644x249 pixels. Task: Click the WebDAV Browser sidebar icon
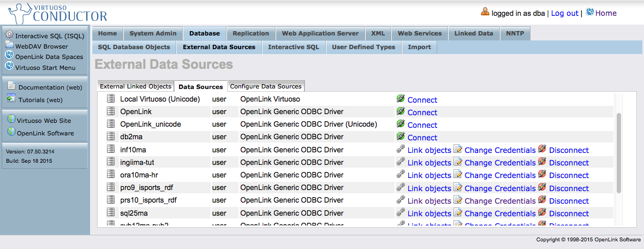point(9,46)
